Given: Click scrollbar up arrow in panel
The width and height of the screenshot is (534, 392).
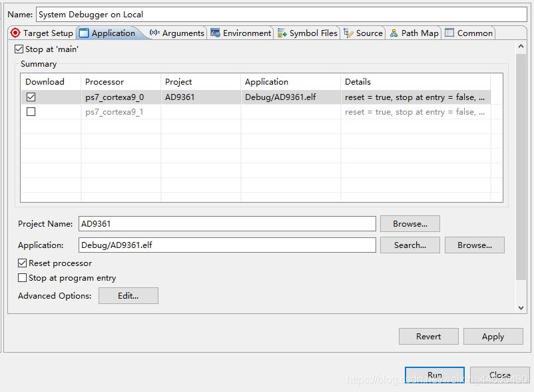Looking at the screenshot, I should click(x=521, y=46).
